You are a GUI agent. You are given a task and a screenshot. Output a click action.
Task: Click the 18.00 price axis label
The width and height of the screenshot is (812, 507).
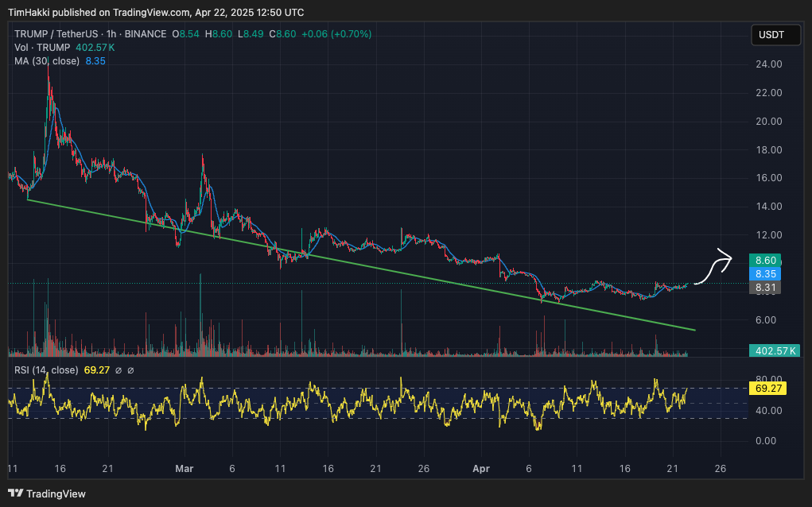point(769,149)
